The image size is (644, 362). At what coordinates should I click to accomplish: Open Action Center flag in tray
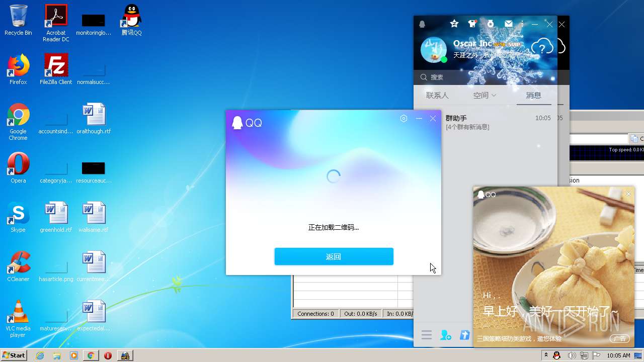point(596,355)
